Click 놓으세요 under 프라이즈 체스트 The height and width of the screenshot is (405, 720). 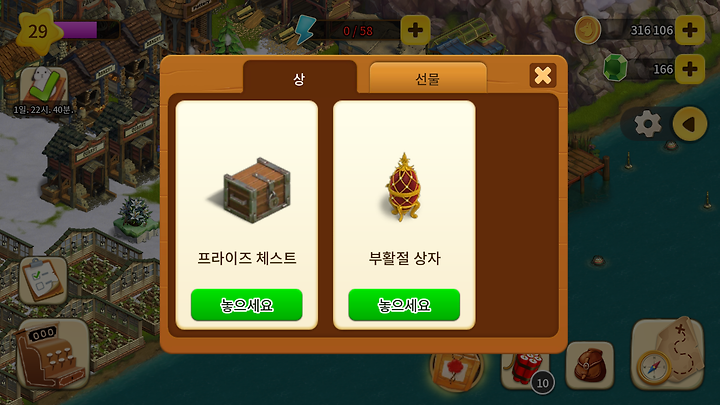[247, 305]
